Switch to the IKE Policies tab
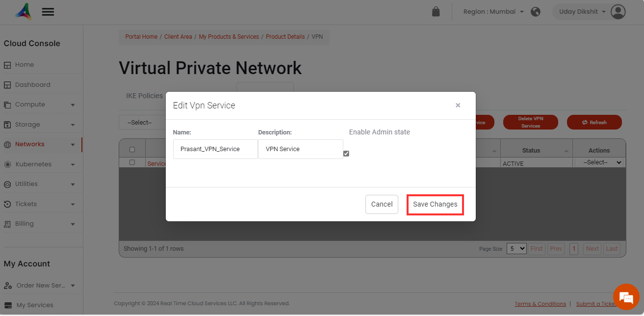 click(144, 96)
